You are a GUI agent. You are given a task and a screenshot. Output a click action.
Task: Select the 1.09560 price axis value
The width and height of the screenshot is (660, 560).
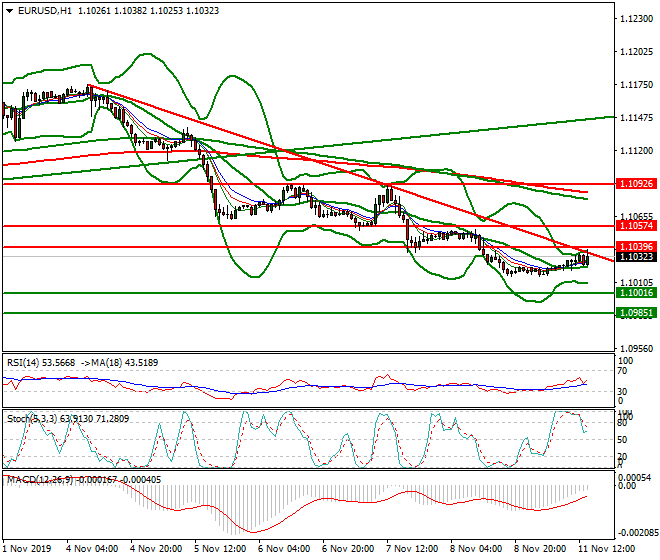click(x=636, y=349)
